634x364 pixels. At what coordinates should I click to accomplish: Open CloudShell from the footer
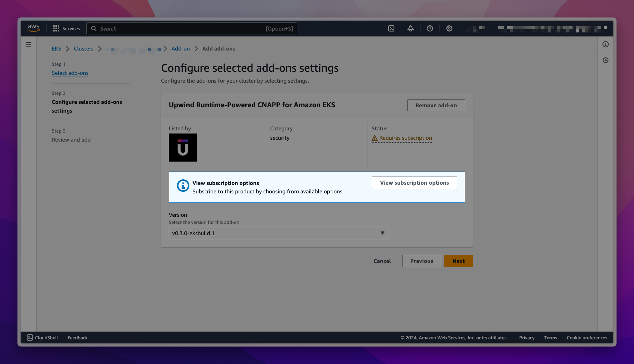42,337
